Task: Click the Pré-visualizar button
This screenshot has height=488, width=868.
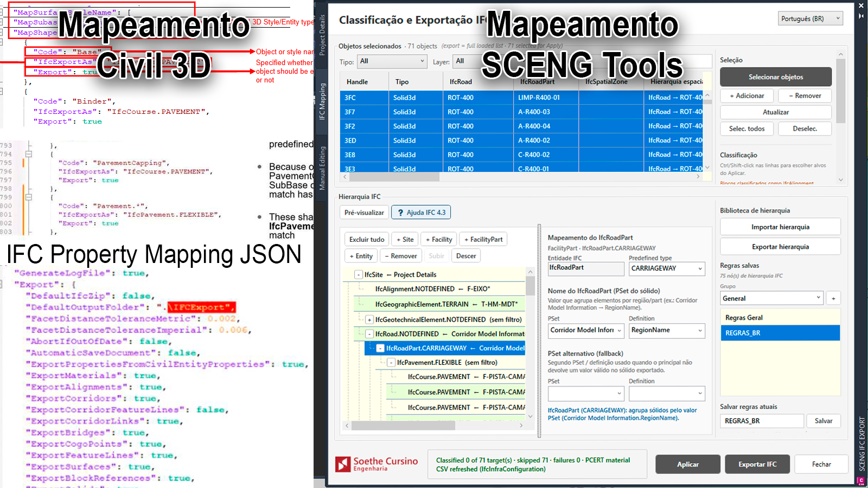Action: [x=364, y=213]
